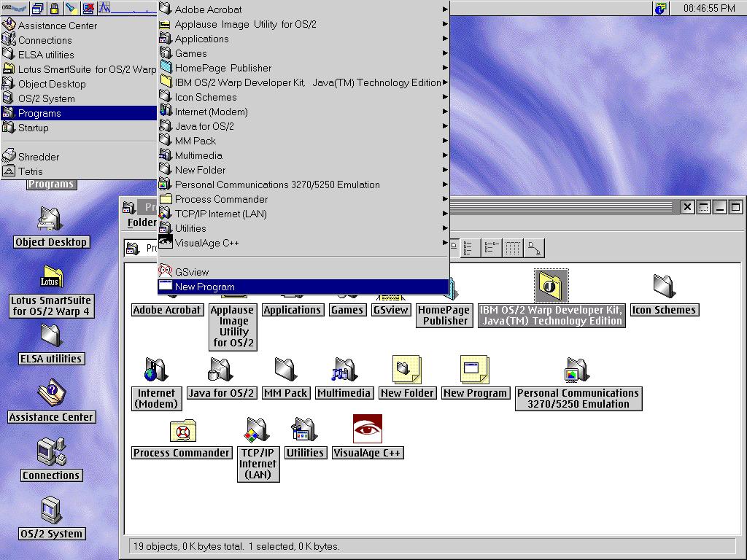
Task: Select Internet (Modem) folder icon in window
Action: click(156, 370)
